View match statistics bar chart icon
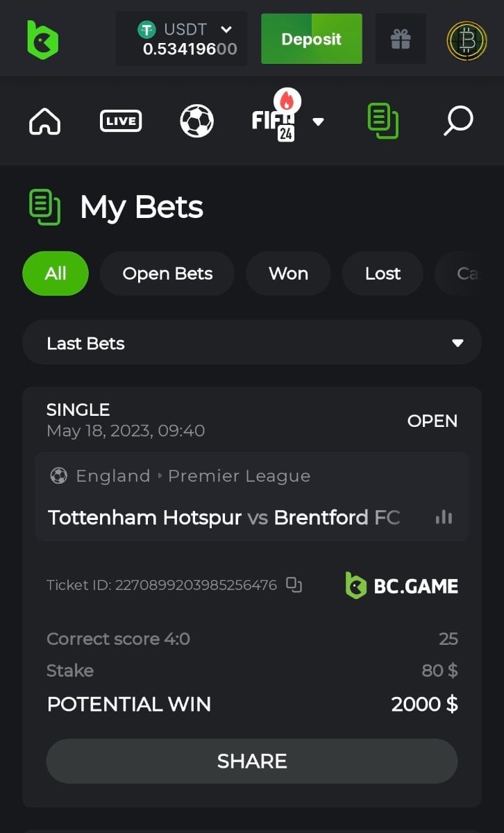504x833 pixels. 444,517
